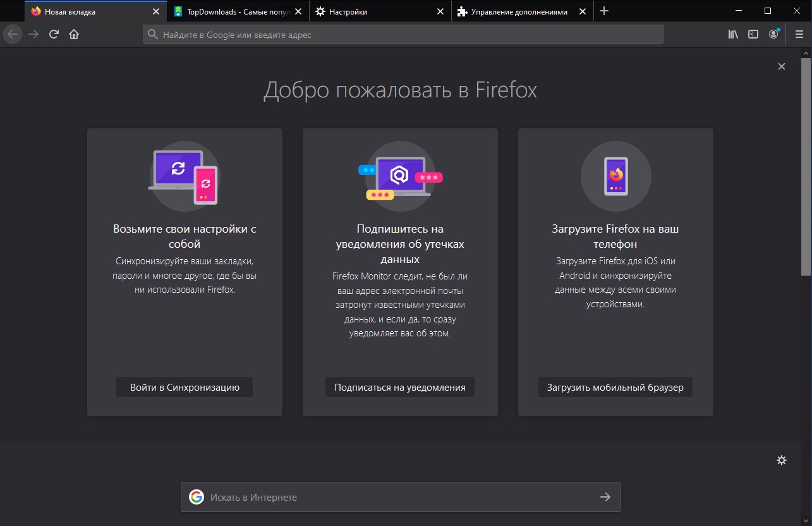Focus the address bar field
812x526 pixels.
(x=403, y=34)
